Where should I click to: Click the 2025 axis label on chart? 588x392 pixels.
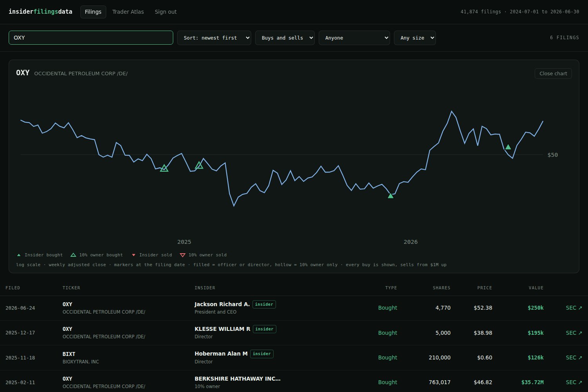184,242
